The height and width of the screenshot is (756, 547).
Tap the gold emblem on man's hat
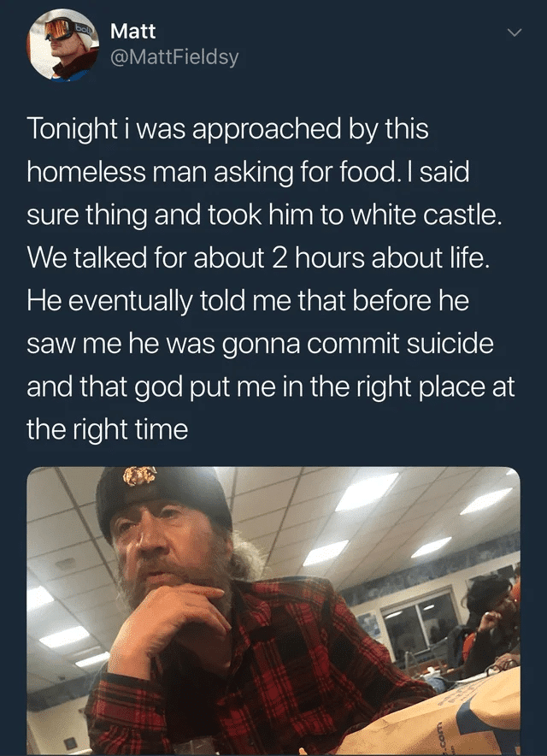click(140, 475)
